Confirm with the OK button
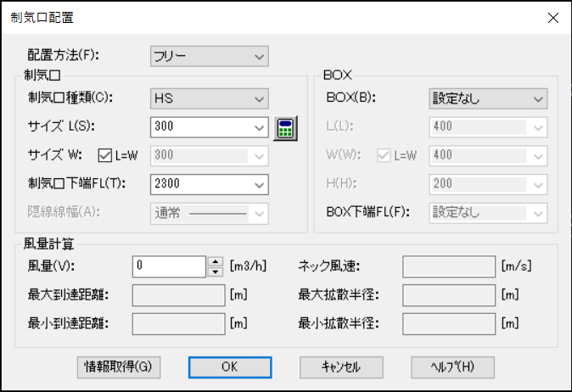Screen dimensions: 572x392 pos(230,367)
